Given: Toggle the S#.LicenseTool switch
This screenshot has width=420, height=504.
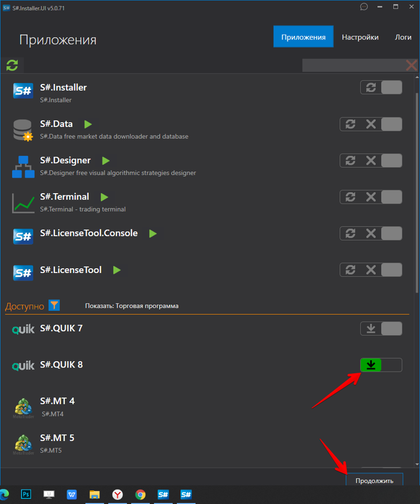Looking at the screenshot, I should pyautogui.click(x=392, y=270).
